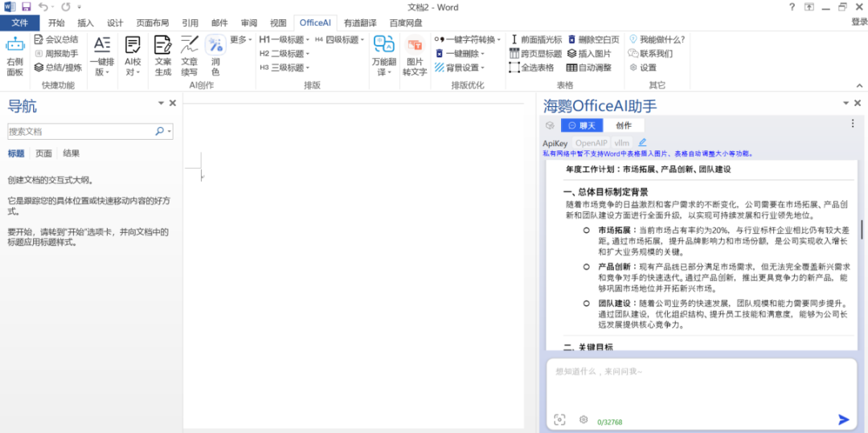
Task: Open the 有道翻译 ribbon tab
Action: 360,22
